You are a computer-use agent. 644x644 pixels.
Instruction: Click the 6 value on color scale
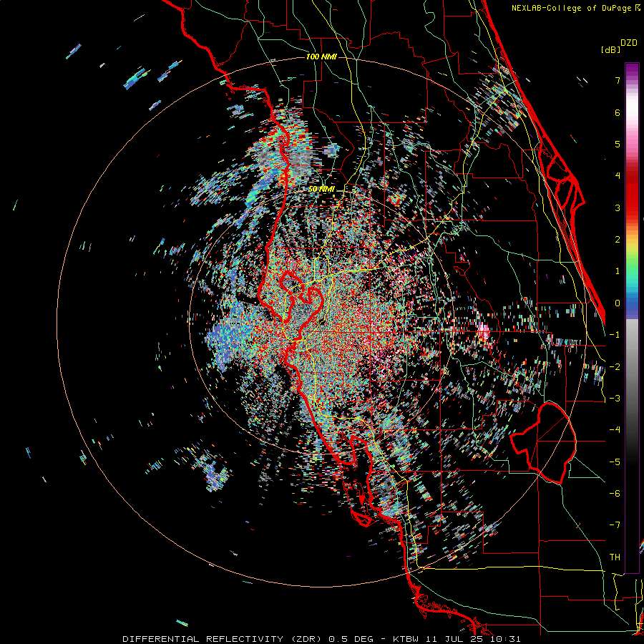coord(618,112)
